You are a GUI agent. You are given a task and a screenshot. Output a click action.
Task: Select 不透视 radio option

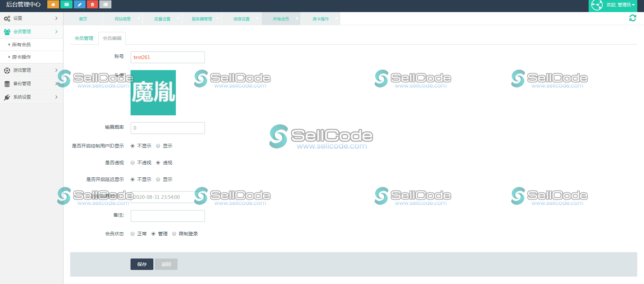[x=133, y=163]
